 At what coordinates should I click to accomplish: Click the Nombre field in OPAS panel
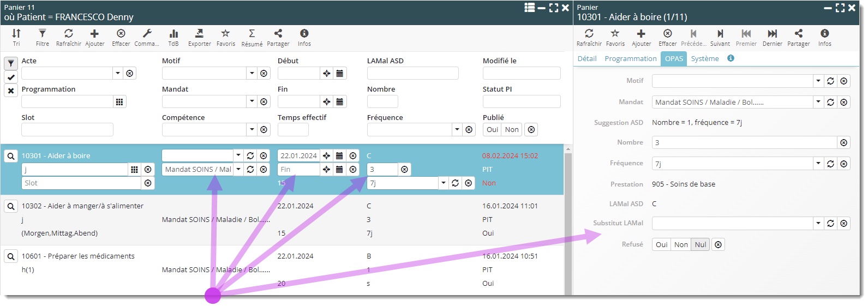[744, 143]
